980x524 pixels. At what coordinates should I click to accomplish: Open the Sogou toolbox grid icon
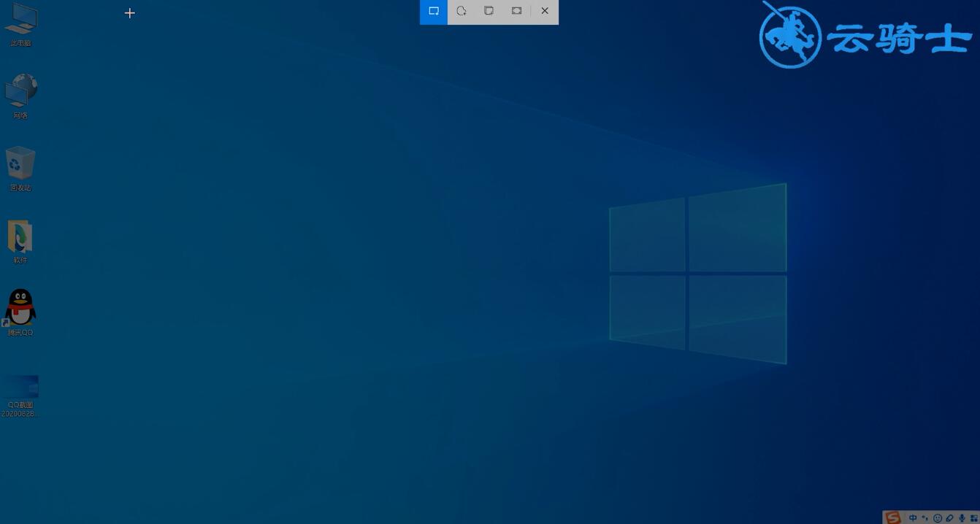coord(974,517)
